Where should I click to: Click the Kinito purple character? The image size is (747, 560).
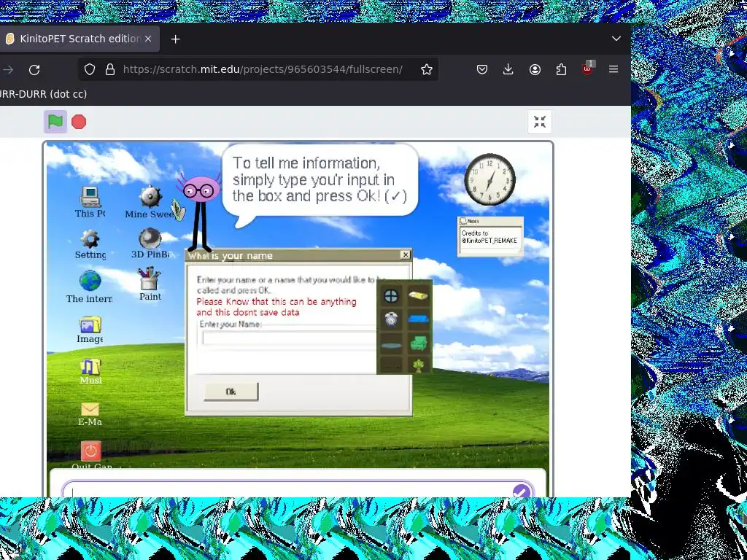(201, 212)
